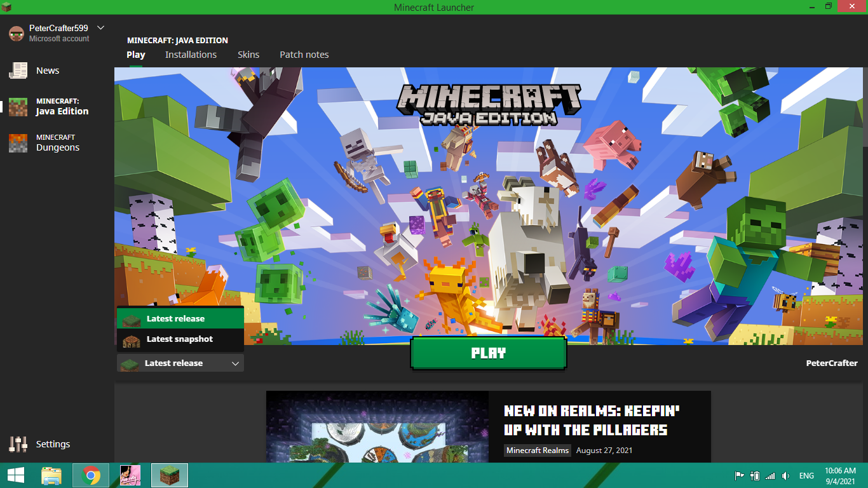The image size is (868, 488).
Task: Open the taskbar clock and date
Action: click(x=840, y=475)
